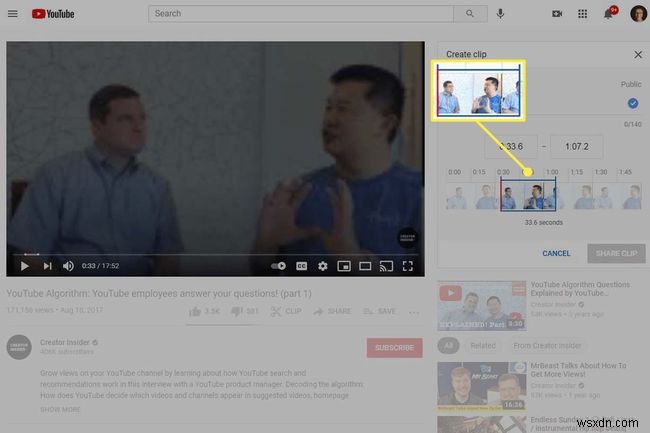
Task: Select the Related filter chip
Action: tap(483, 346)
